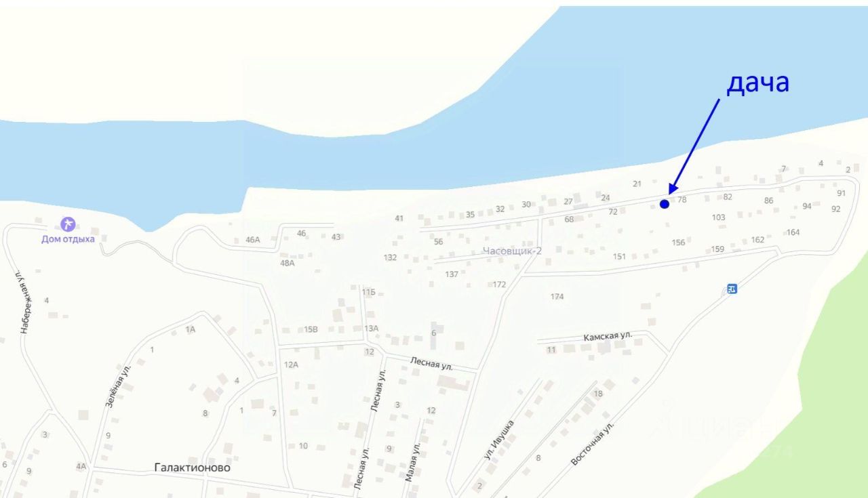Screen dimensions: 868x498
Task: Click the Дом отдыха resort icon
Action: coord(67,224)
